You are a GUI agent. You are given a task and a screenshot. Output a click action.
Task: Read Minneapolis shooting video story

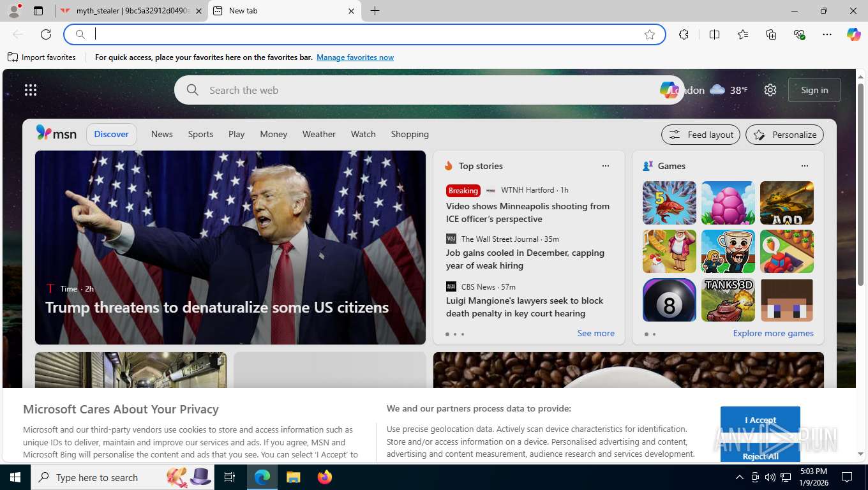[528, 212]
